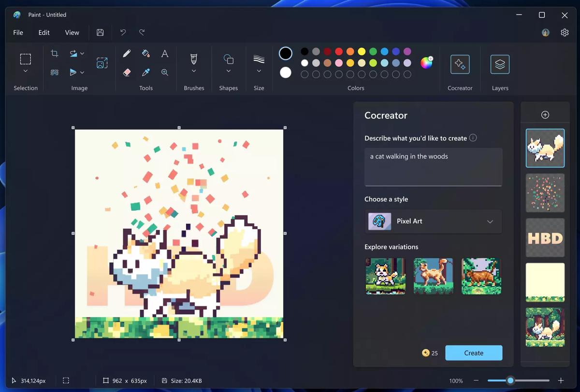Screen dimensions: 580x392
Task: Expand the Flip options chevron
Action: [x=82, y=72]
